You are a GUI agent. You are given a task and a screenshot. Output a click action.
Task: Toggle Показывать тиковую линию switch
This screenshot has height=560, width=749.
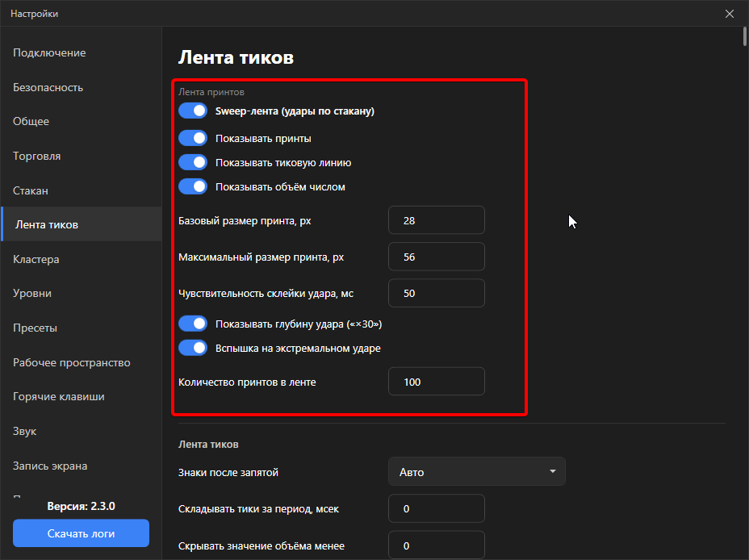193,162
